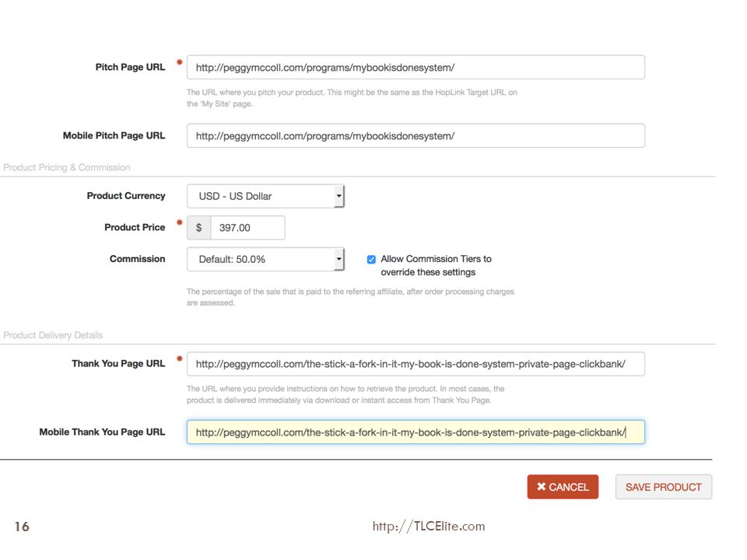
Task: Click the red required asterisk beside Pitch Page URL
Action: pos(179,62)
